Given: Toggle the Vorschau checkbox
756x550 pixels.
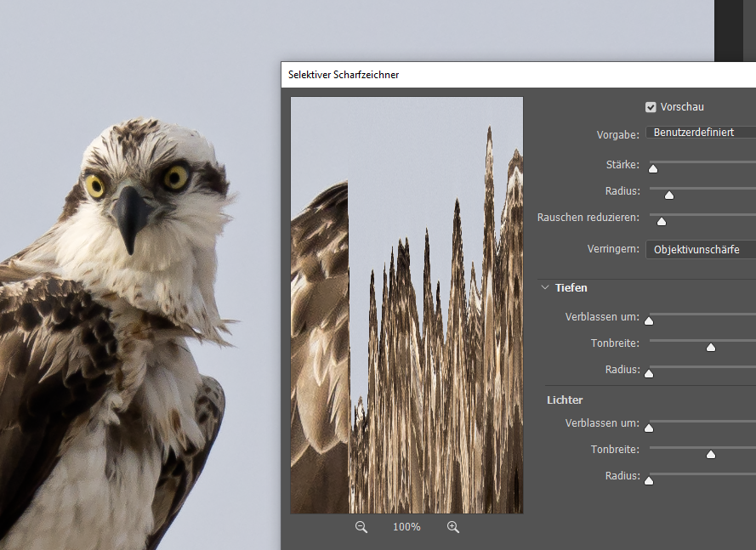Looking at the screenshot, I should coord(651,107).
